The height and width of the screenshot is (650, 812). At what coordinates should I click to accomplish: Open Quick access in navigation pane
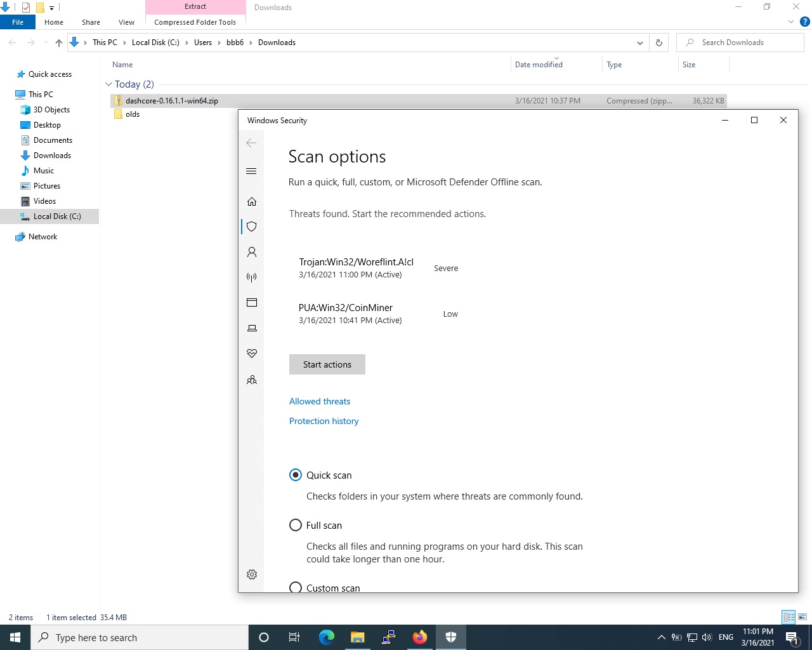(50, 74)
